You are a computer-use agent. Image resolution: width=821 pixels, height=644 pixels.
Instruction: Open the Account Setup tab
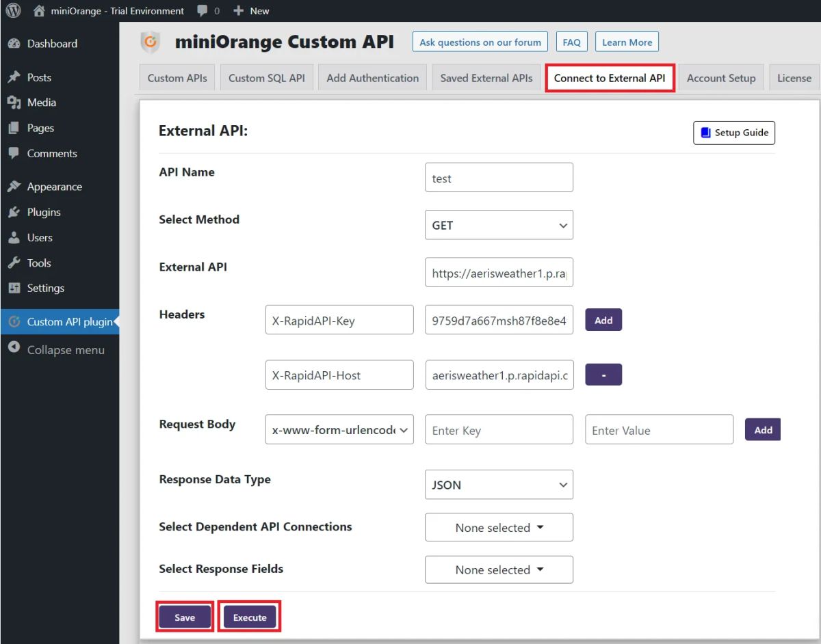coord(721,78)
